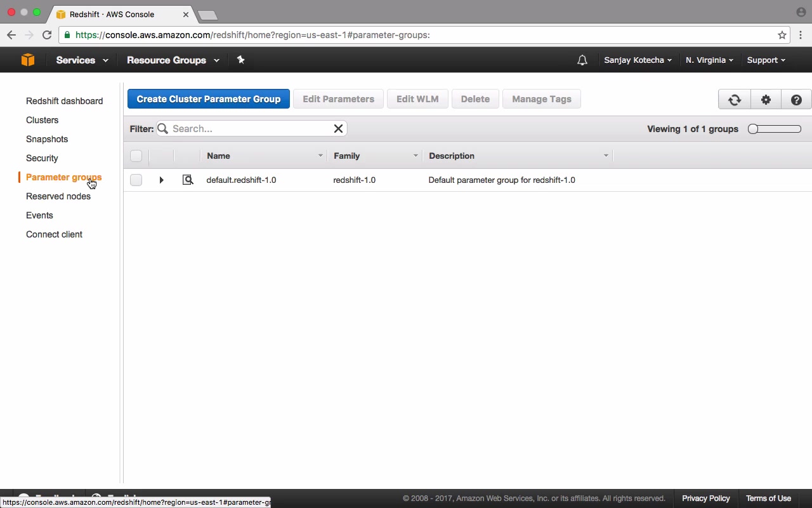The height and width of the screenshot is (508, 812).
Task: Open Clusters in the sidebar
Action: tap(42, 120)
